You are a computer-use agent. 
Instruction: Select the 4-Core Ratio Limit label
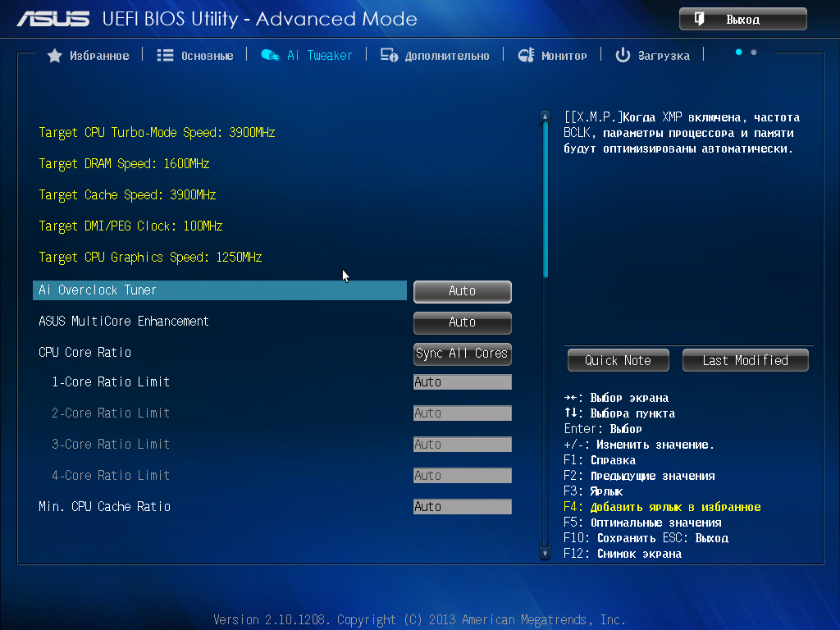pyautogui.click(x=111, y=475)
